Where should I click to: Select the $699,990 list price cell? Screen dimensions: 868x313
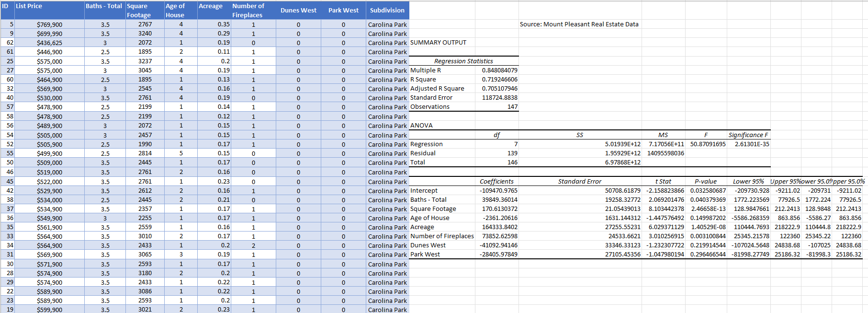[50, 34]
